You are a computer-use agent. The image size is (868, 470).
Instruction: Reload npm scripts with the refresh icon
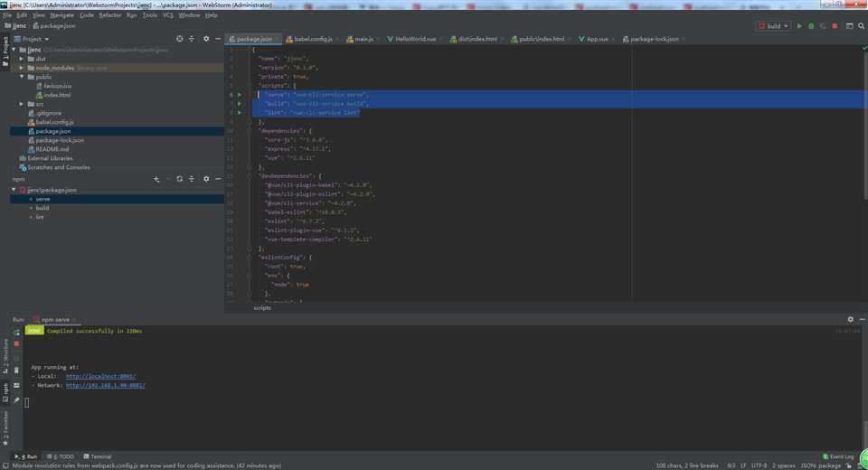pyautogui.click(x=179, y=179)
